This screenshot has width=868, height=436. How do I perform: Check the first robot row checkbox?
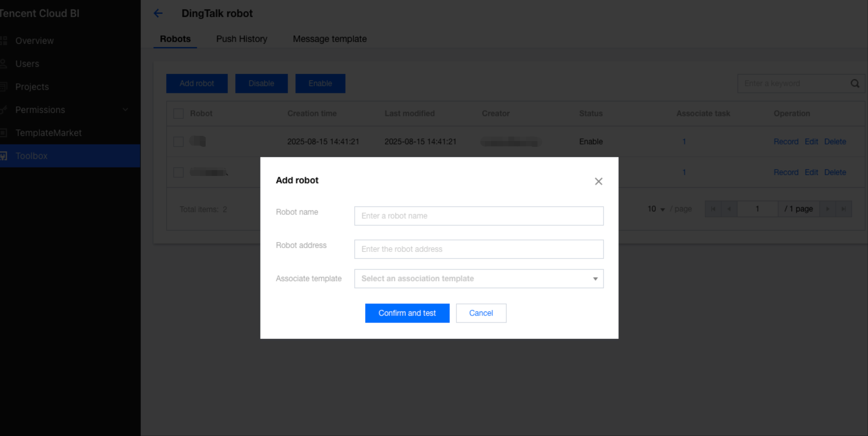[178, 142]
